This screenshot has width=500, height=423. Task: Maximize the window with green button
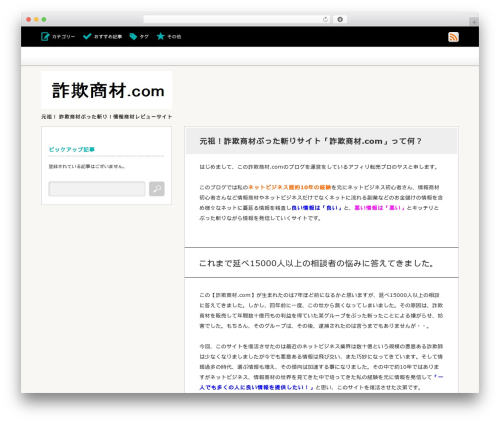click(44, 20)
